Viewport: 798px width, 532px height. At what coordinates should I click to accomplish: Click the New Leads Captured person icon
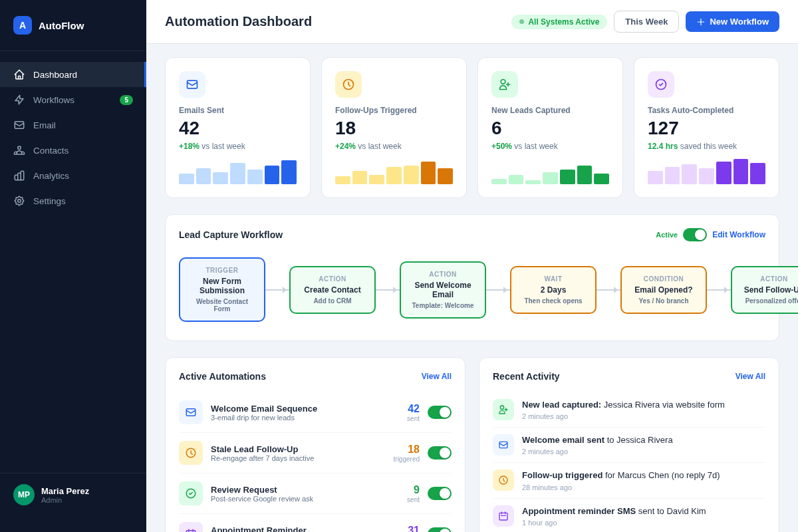click(x=505, y=84)
